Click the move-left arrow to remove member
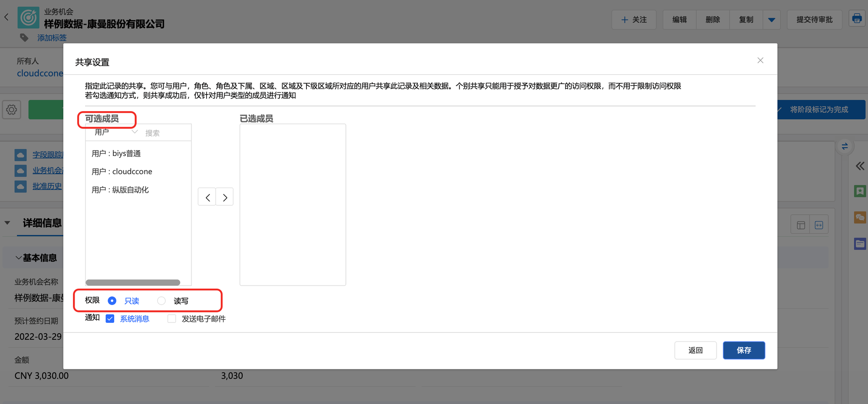Screen dimensions: 868x404 (207, 197)
